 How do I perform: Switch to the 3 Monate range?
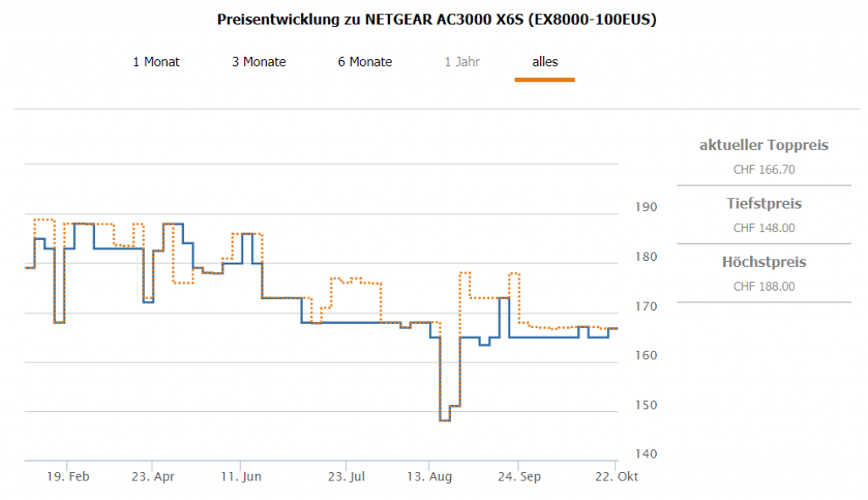[x=259, y=62]
